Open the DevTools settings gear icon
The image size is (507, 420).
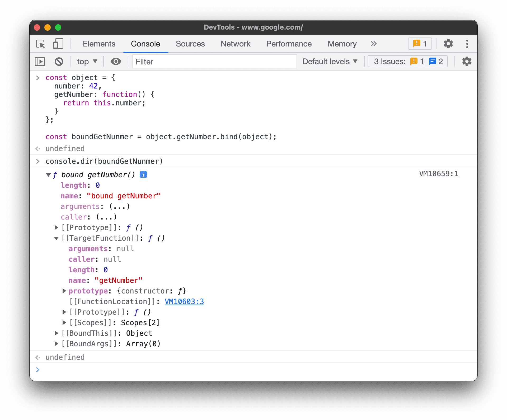click(x=448, y=44)
